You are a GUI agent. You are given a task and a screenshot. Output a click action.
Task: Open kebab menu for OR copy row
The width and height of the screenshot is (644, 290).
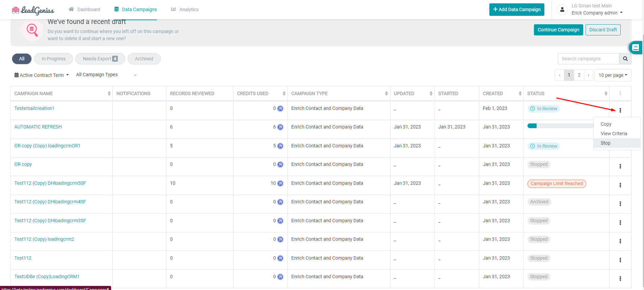pos(620,166)
